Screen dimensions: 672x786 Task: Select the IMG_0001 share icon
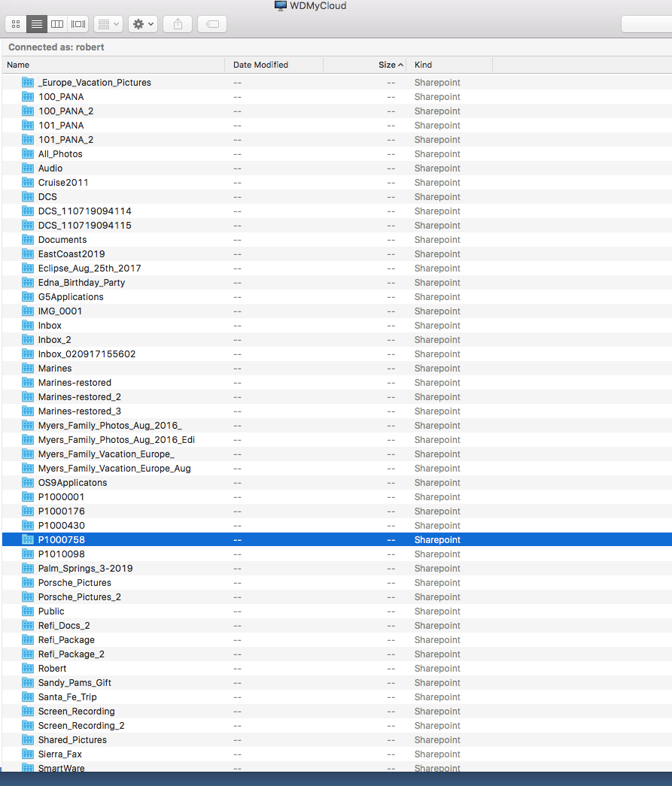[x=28, y=311]
